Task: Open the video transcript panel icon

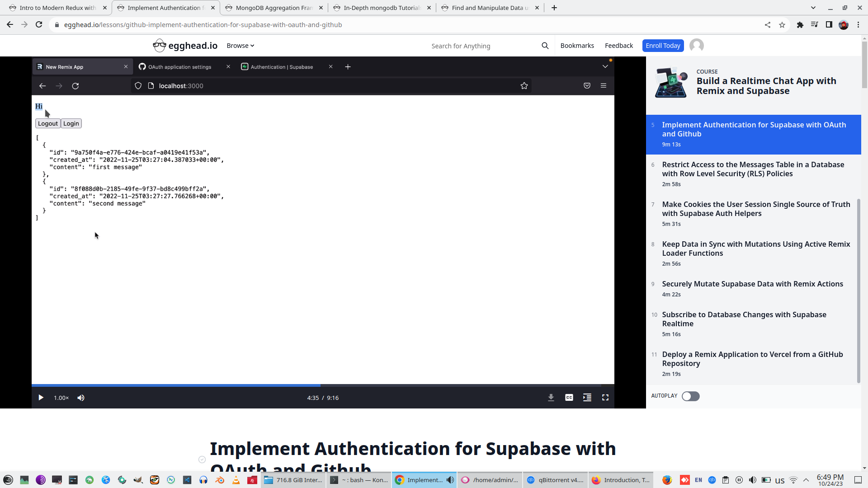Action: (x=587, y=398)
